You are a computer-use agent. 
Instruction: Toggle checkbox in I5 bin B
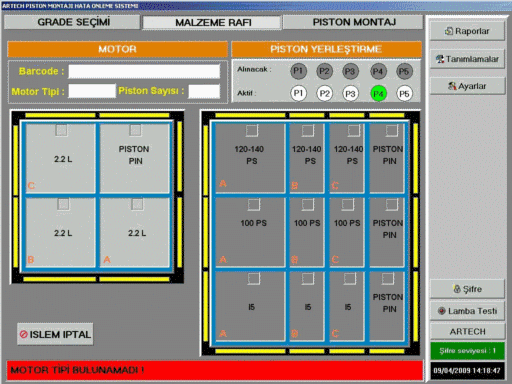[308, 279]
